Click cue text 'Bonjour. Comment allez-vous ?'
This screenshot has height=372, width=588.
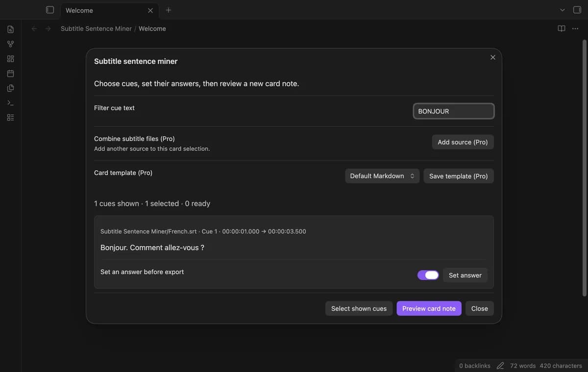point(152,248)
